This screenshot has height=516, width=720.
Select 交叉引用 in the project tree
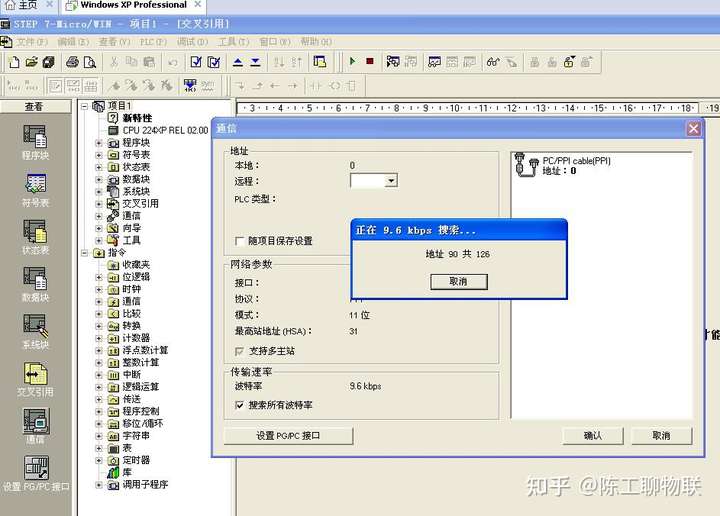(x=141, y=203)
